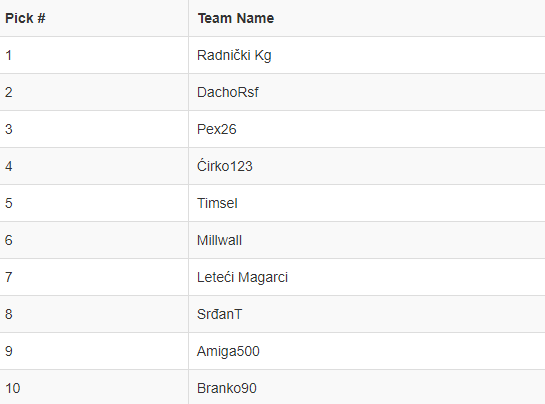Screen dimensions: 545x404
Task: Click the Pex26 team entry
Action: [217, 129]
